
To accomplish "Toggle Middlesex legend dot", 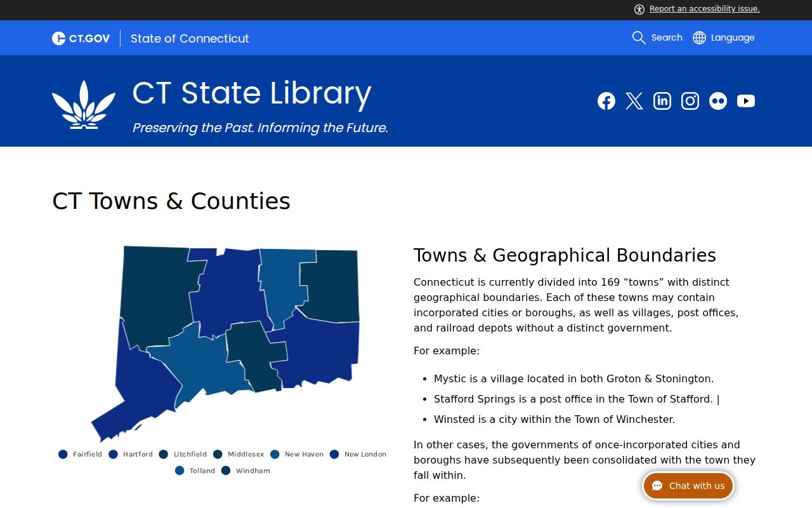I will tap(218, 454).
